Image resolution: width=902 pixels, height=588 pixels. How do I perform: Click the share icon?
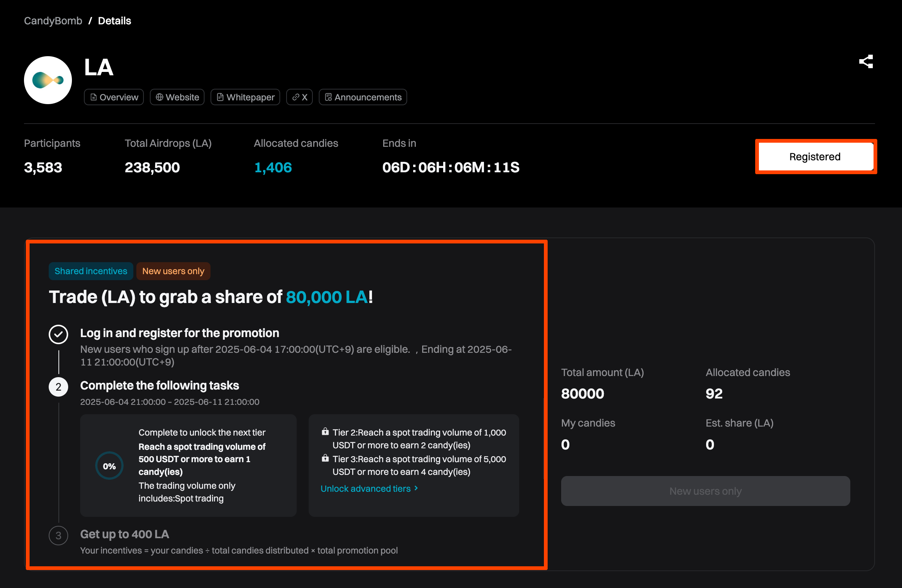[x=866, y=61]
